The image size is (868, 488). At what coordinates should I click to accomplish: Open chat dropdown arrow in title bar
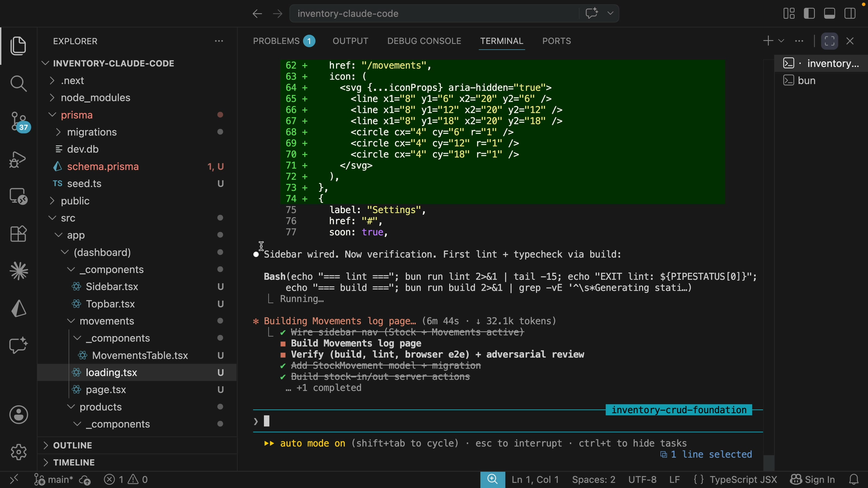[x=610, y=14]
